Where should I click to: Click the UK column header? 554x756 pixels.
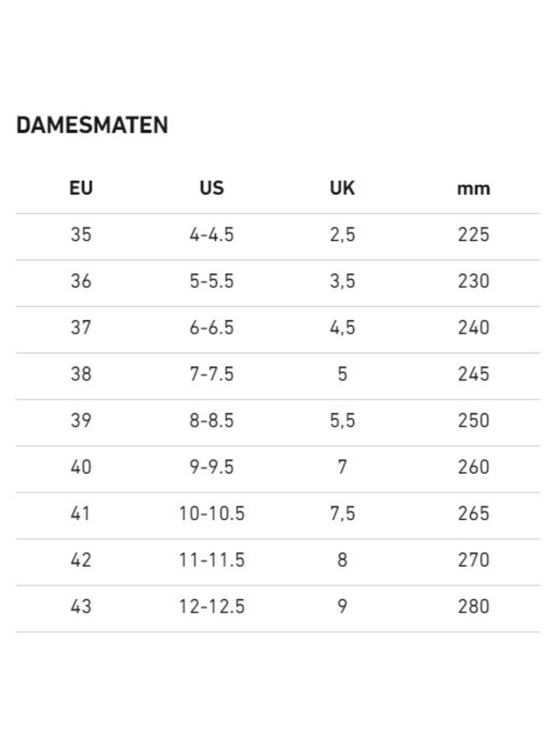(x=342, y=188)
